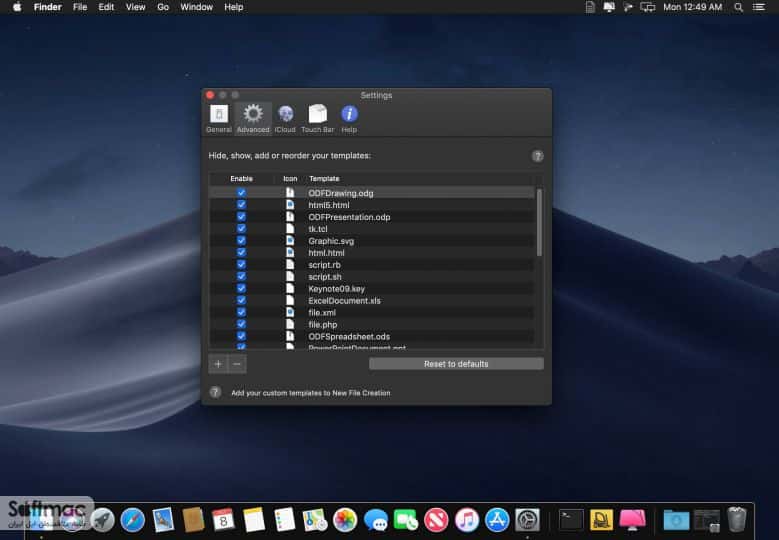779x540 pixels.
Task: Open the Touch Bar settings pane
Action: [317, 118]
